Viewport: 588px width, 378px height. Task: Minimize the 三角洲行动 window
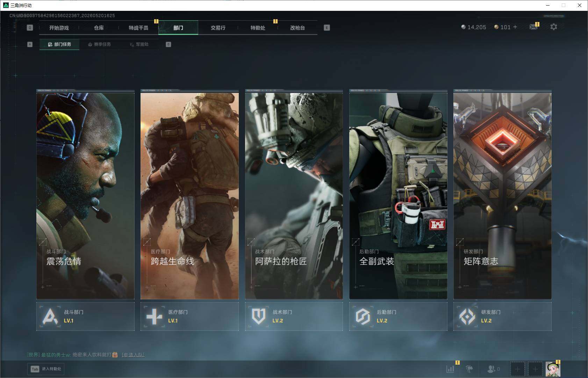[548, 5]
